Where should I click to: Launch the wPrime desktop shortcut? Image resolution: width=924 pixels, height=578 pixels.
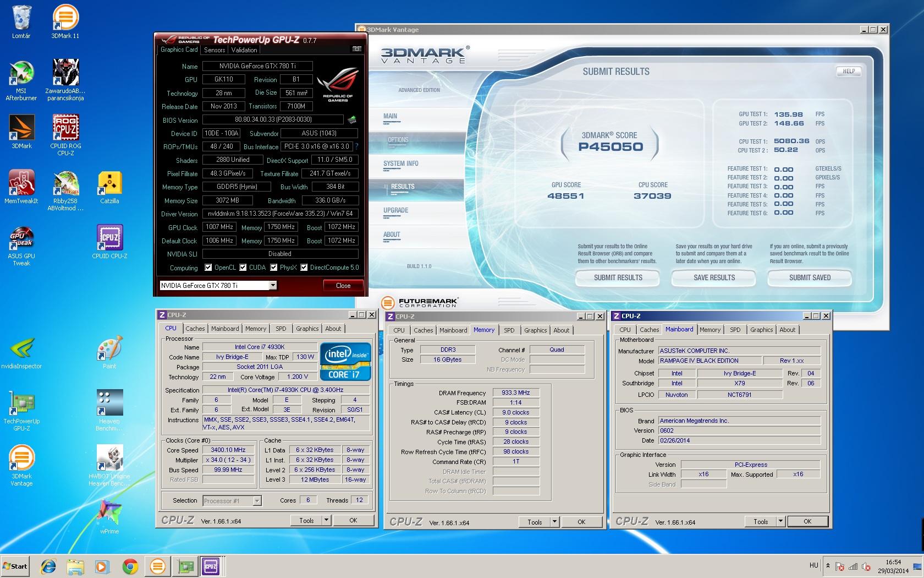click(x=109, y=517)
